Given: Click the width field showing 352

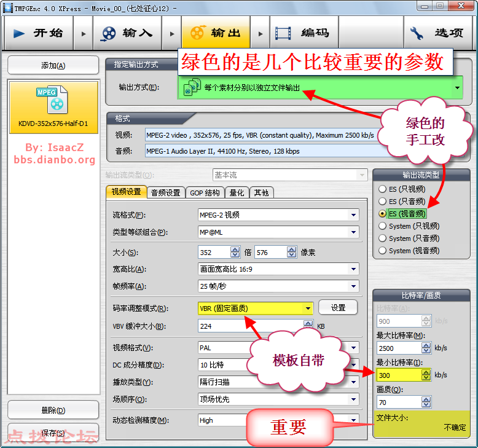Looking at the screenshot, I should pyautogui.click(x=214, y=252).
